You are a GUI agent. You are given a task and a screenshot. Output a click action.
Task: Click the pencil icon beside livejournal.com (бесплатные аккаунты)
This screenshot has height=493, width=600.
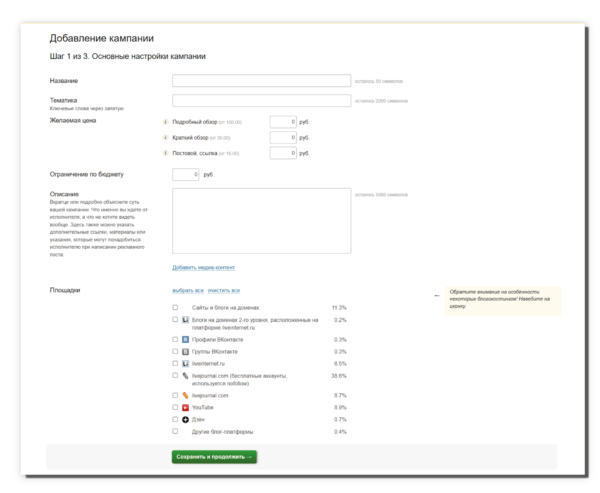pyautogui.click(x=185, y=376)
